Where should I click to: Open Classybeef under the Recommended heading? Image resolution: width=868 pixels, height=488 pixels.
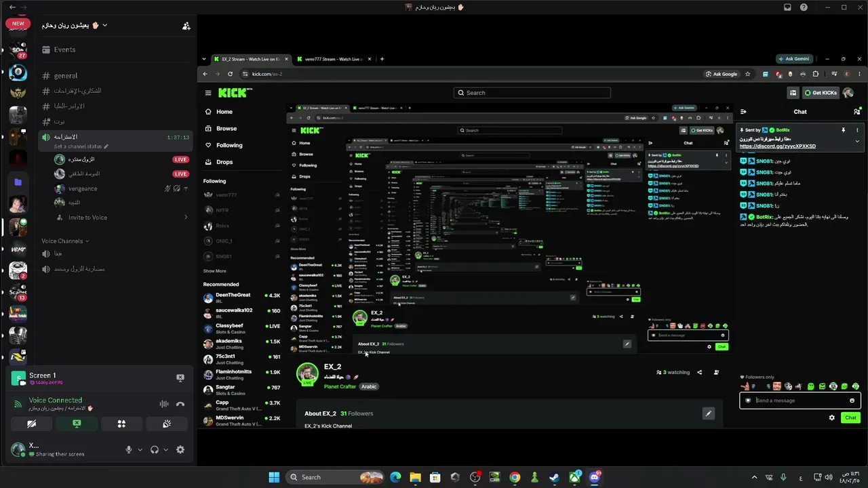[x=242, y=328]
